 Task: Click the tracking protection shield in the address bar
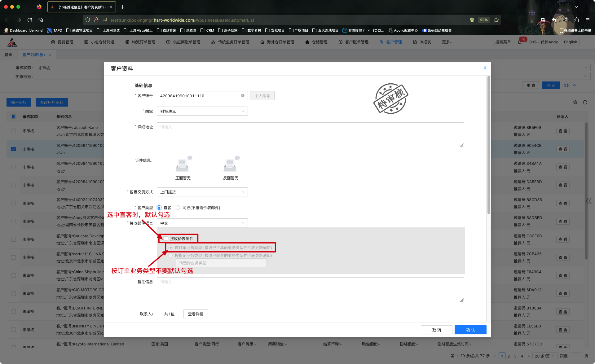click(x=88, y=20)
